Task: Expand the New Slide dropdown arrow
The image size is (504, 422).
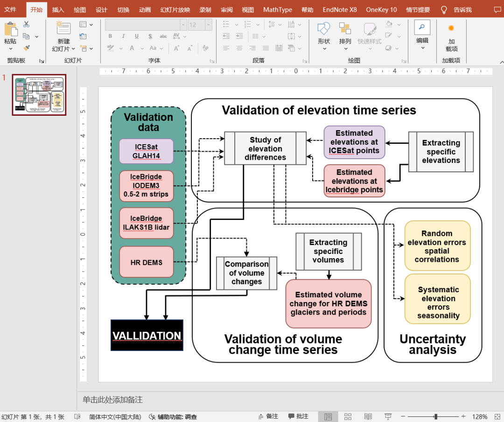Action: (x=73, y=49)
